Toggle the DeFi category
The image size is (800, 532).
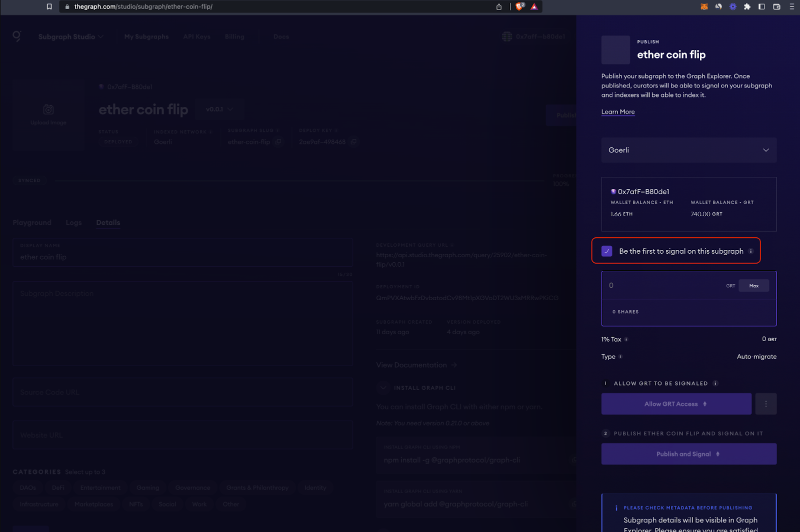[x=57, y=487]
